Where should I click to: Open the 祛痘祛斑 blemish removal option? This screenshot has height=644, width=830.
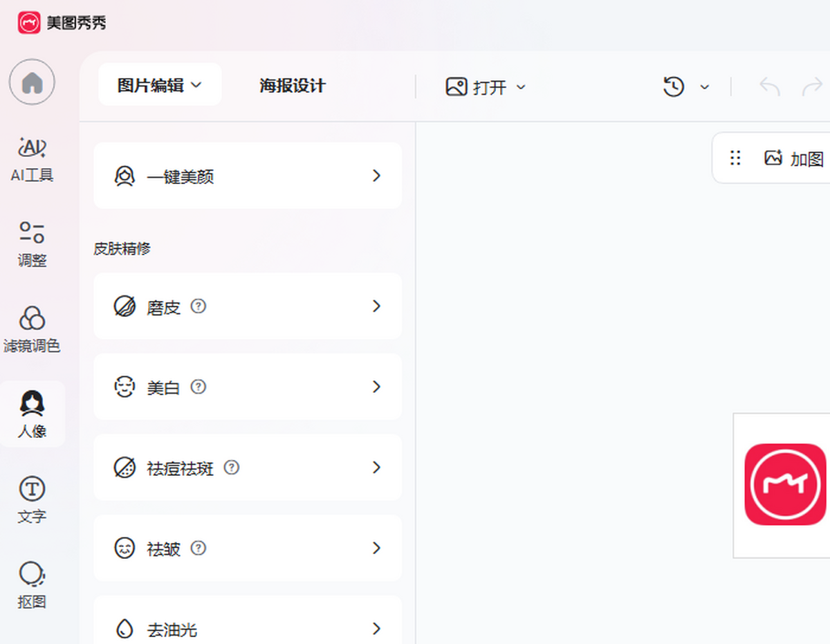[x=248, y=468]
